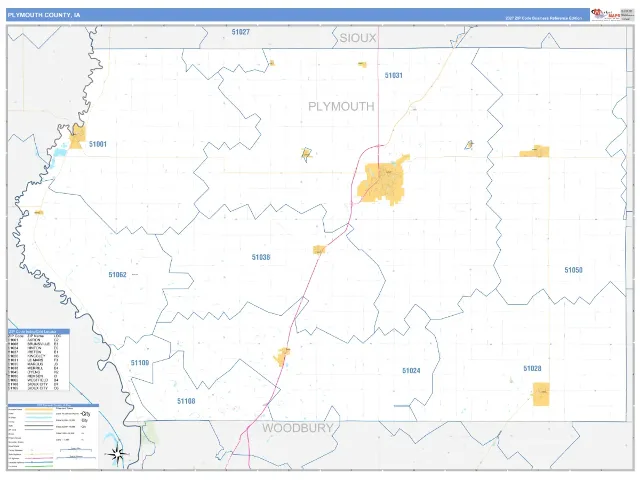Click ZIP code label 51108

186,401
